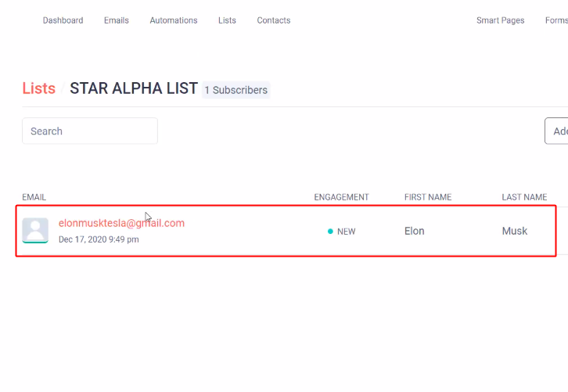Click the STAR ALPHA LIST title
Screen dimensions: 568x392
click(133, 88)
